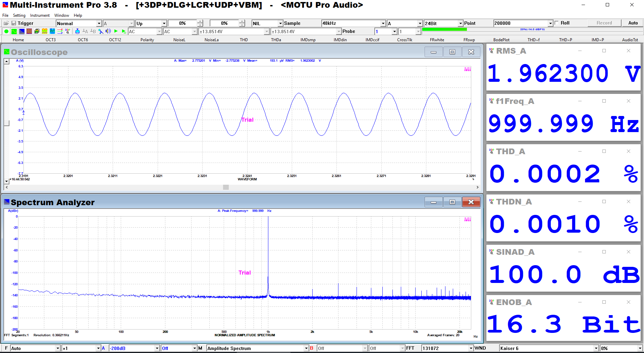Click the IMDsmp panel button

(308, 40)
